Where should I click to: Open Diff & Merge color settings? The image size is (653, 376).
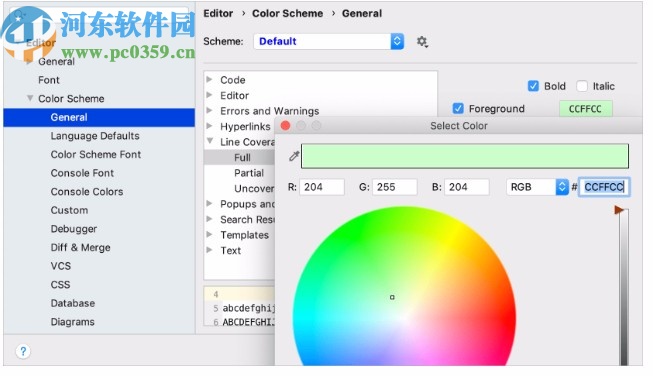(x=80, y=247)
